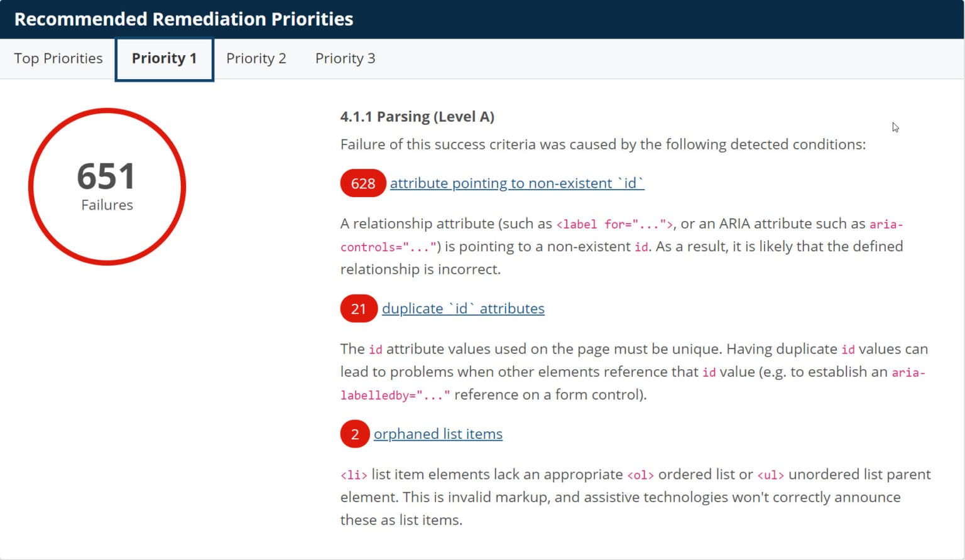Click the <ol> code tag

640,475
